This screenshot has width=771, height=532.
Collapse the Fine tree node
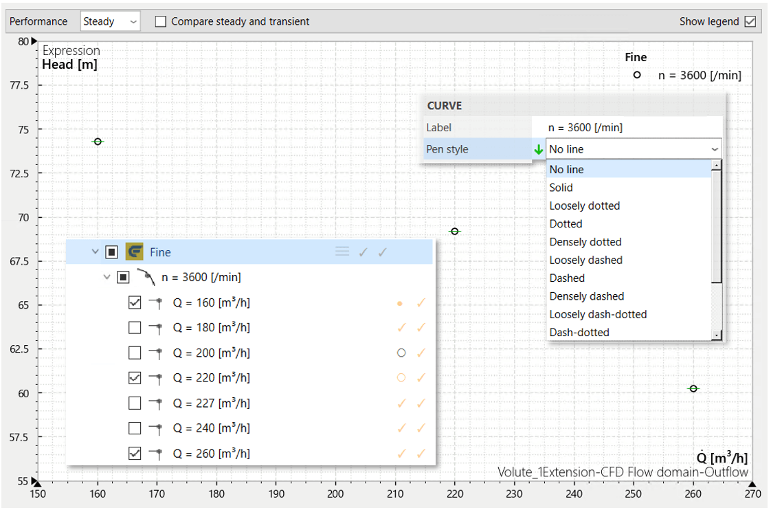click(96, 252)
